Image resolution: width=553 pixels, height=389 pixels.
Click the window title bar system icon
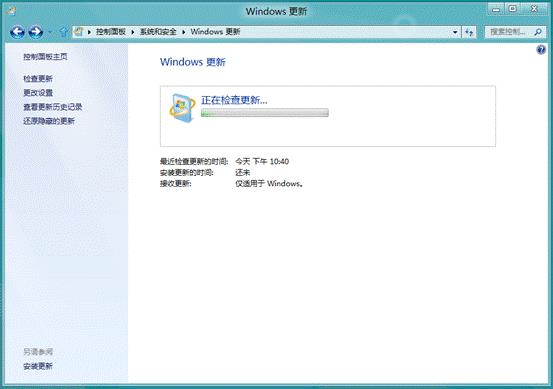click(11, 11)
